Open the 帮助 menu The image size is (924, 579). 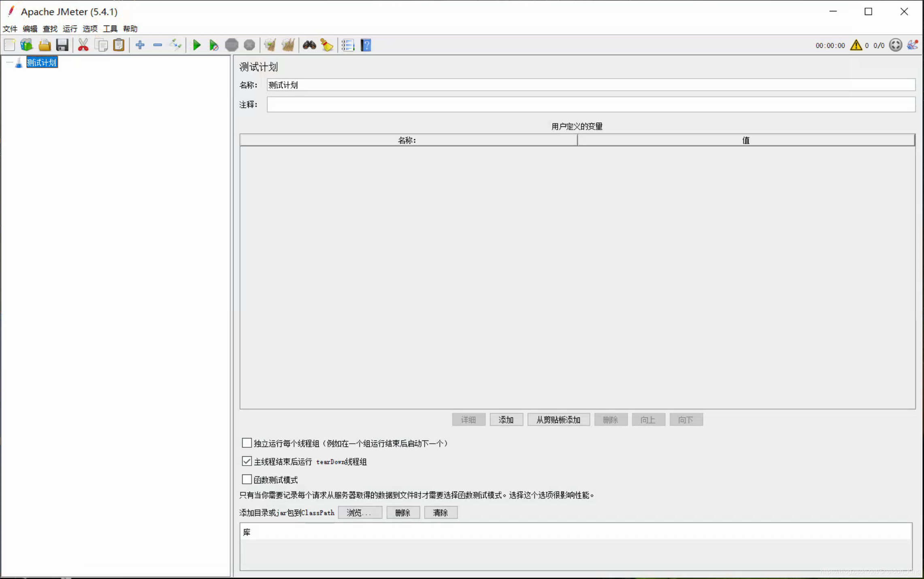[130, 29]
